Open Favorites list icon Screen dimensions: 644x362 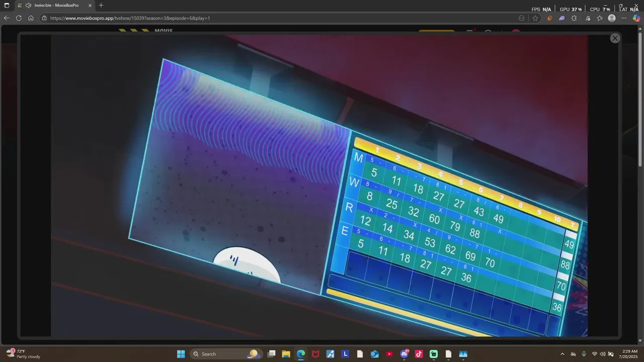(600, 18)
